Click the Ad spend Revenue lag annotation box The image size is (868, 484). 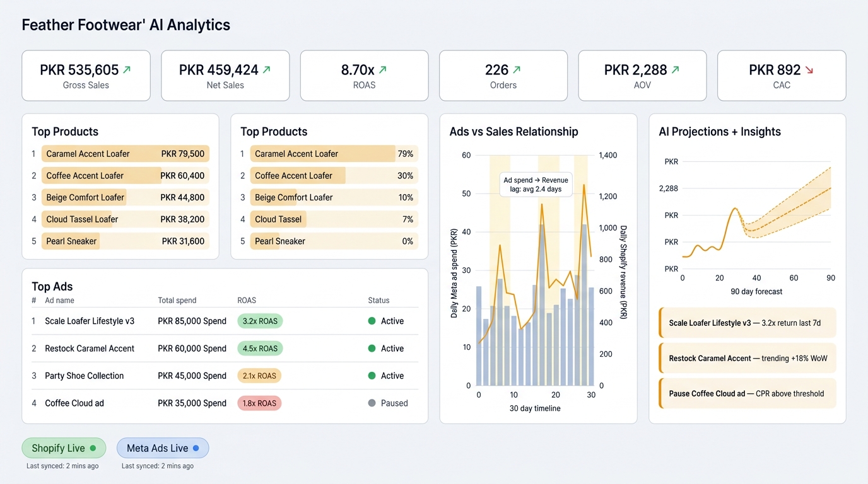pos(536,185)
